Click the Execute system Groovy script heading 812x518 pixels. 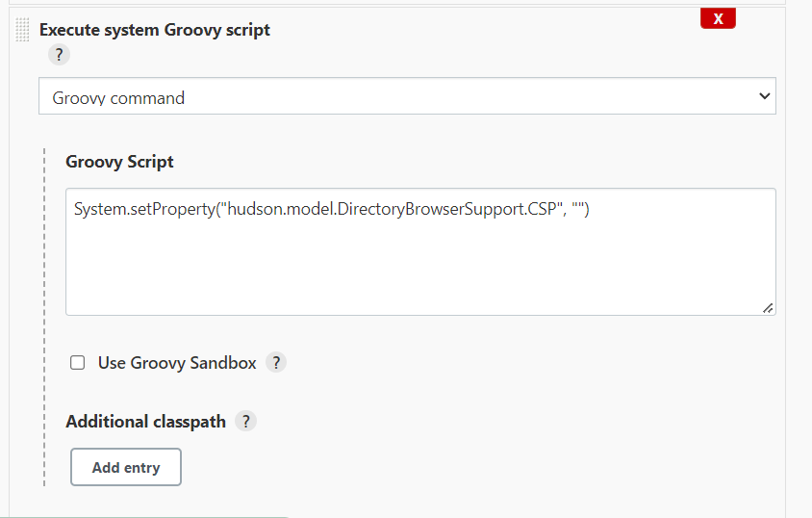(x=154, y=30)
